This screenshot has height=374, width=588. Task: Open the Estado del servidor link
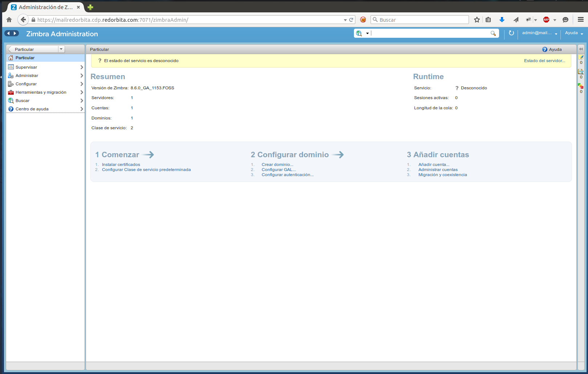click(544, 61)
